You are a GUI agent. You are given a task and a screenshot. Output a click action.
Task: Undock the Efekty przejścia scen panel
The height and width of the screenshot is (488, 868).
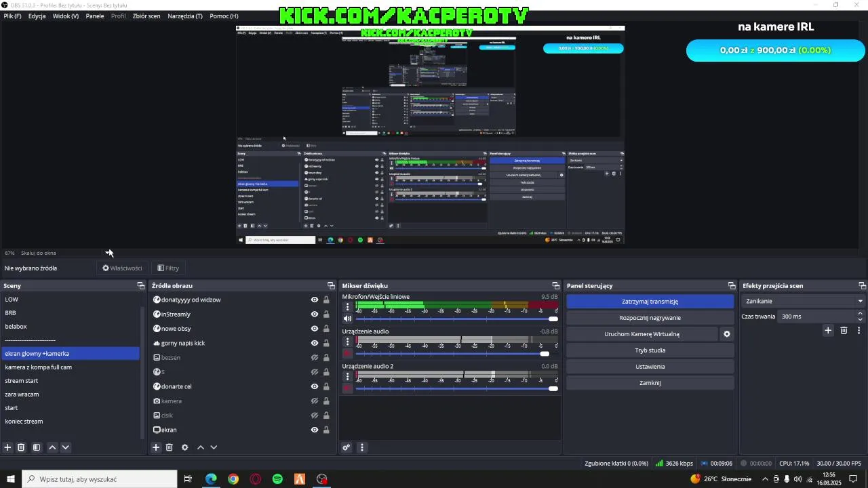(862, 286)
